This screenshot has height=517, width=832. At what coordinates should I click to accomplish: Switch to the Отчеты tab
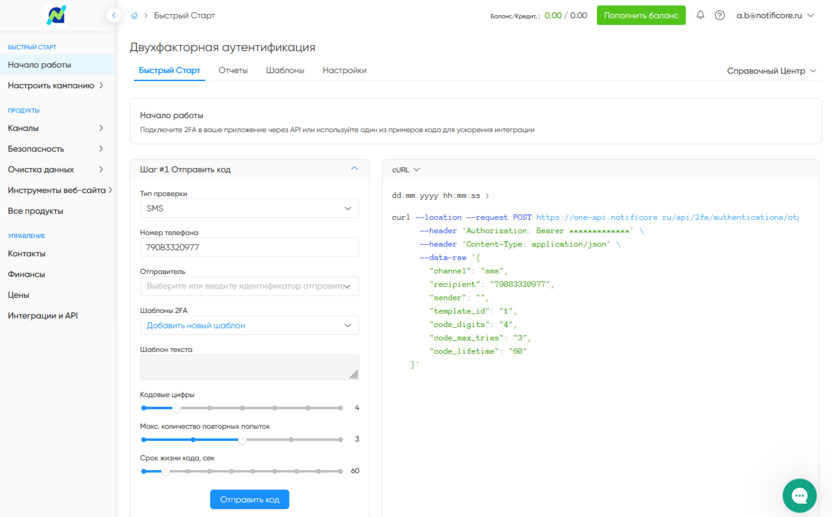click(x=233, y=71)
